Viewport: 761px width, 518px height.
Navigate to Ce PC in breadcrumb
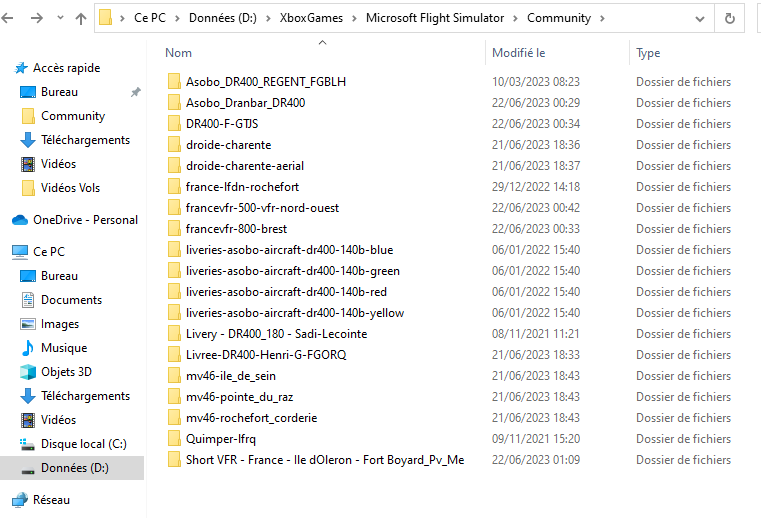(x=150, y=18)
